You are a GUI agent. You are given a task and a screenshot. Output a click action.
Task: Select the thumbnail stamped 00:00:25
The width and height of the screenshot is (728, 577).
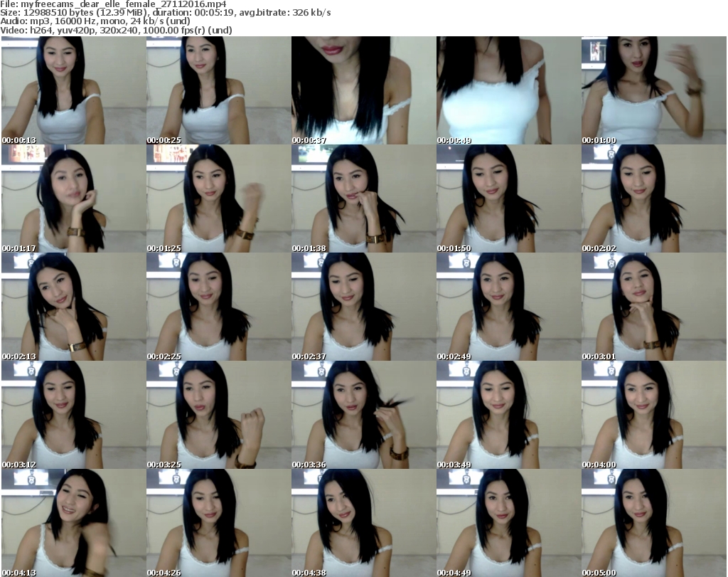[219, 90]
